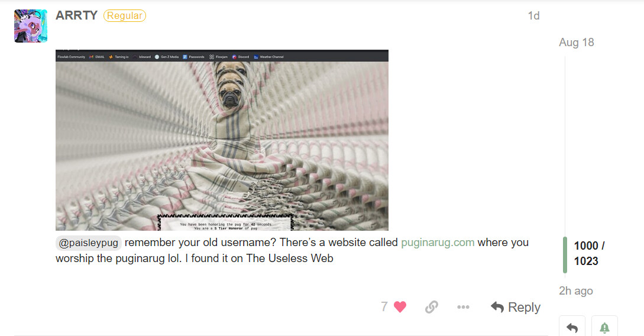Click the Reply button under post
Screen dimensions: 644x336
(516, 307)
